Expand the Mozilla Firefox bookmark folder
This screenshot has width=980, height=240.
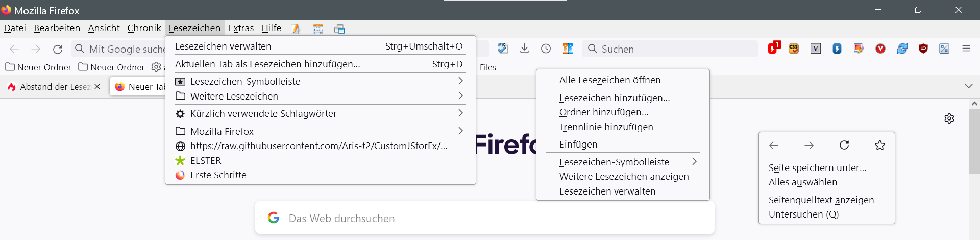tap(320, 131)
